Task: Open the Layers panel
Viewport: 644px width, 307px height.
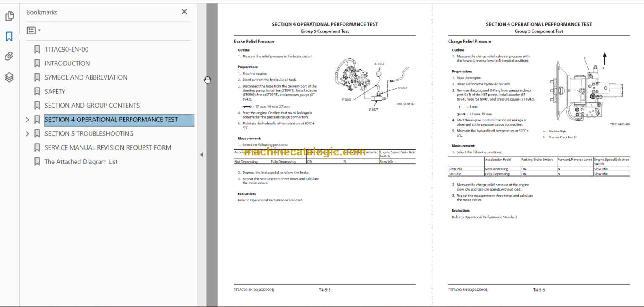Action: [9, 77]
